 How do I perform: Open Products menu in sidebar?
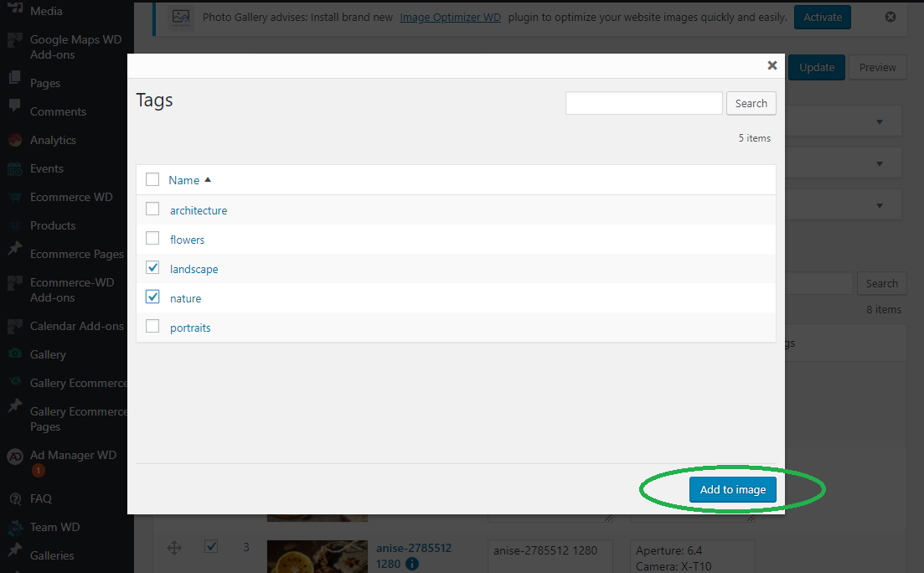tap(53, 225)
